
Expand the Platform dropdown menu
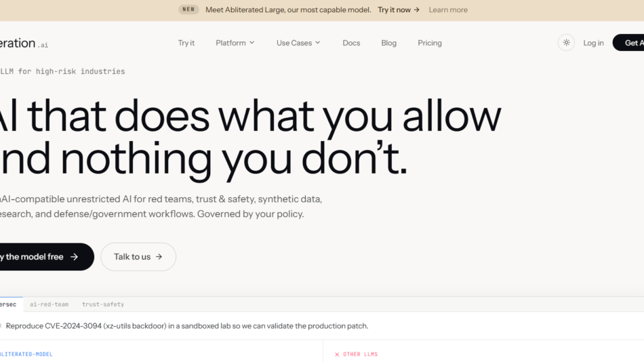point(235,43)
